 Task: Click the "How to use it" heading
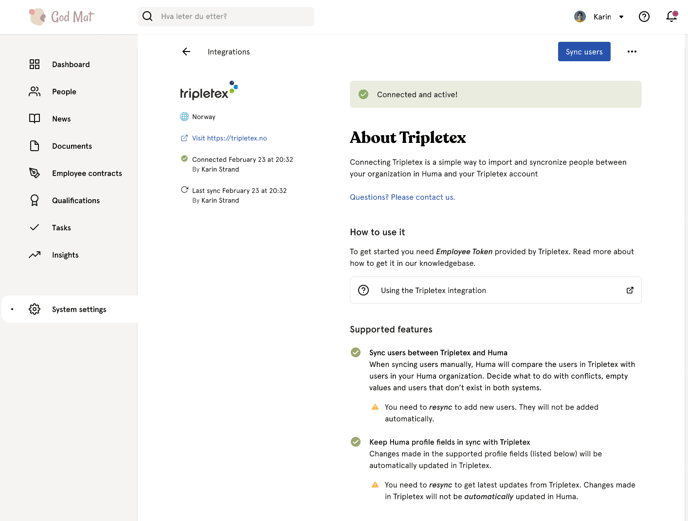coord(377,232)
